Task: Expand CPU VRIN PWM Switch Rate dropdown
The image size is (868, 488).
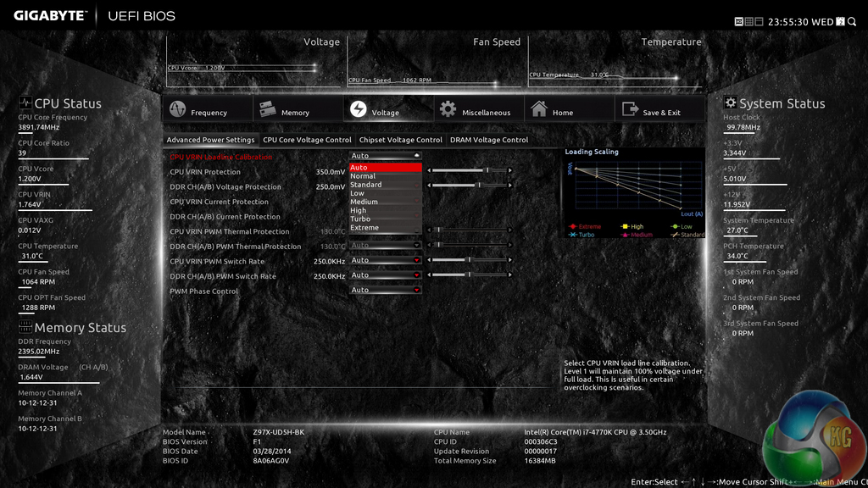Action: coord(386,260)
